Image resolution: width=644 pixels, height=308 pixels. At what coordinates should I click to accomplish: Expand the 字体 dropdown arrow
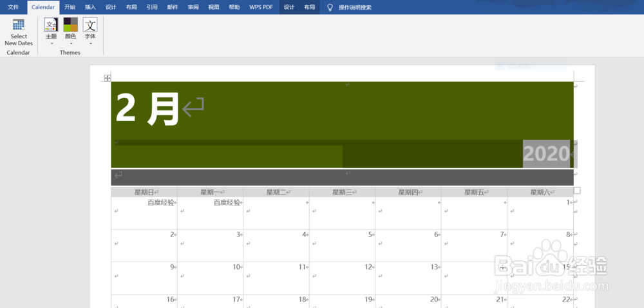90,43
